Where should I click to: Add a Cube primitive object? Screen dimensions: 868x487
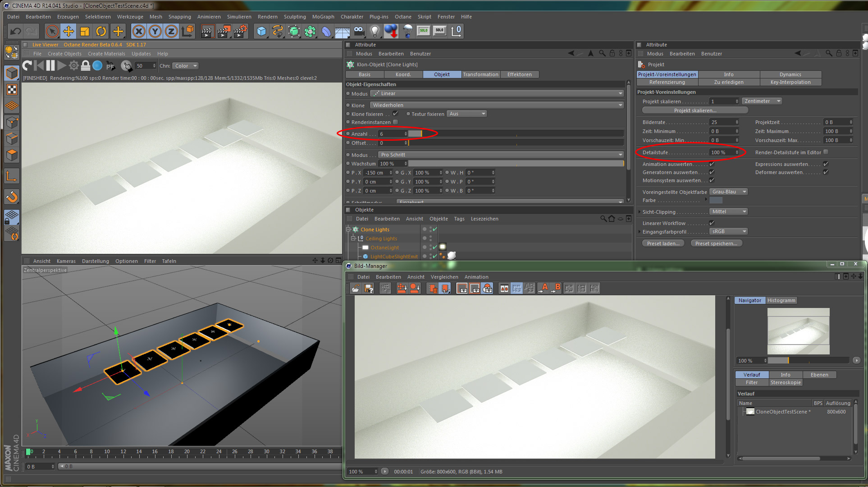click(261, 31)
